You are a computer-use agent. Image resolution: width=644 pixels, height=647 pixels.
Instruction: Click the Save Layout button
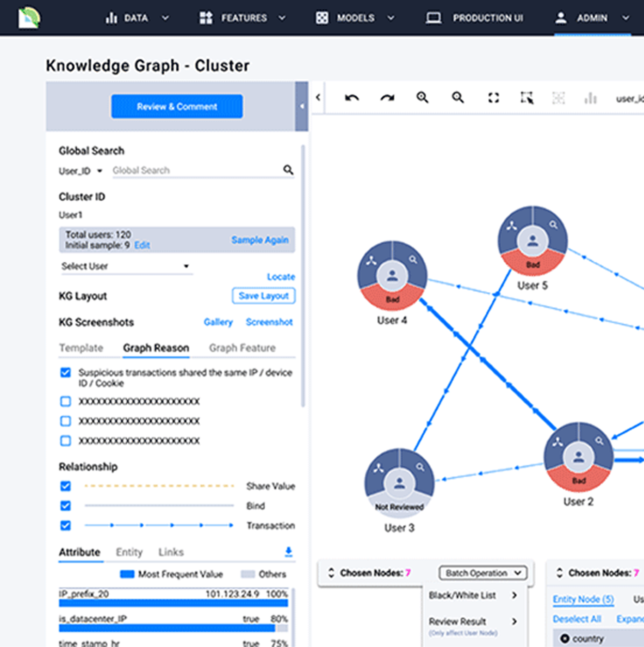pos(264,296)
